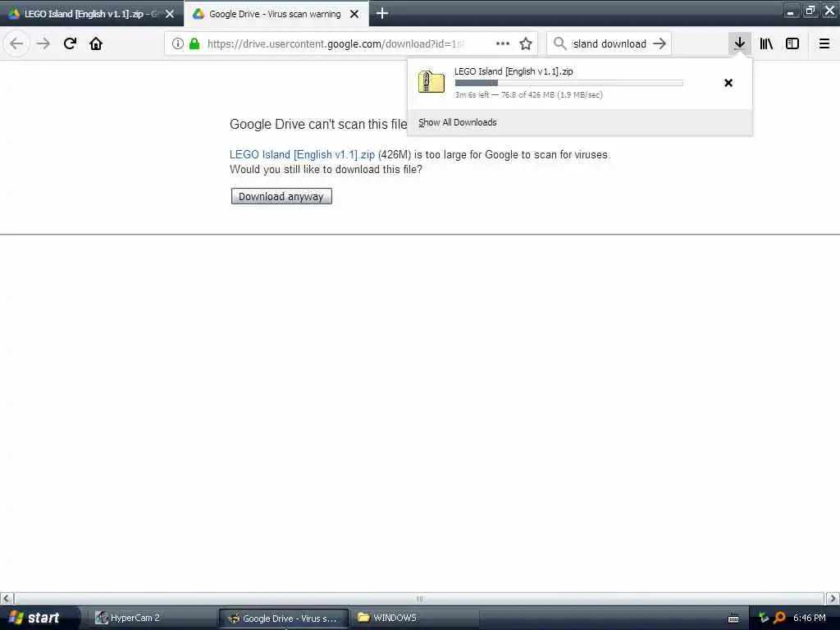The width and height of the screenshot is (840, 630).
Task: View site information icon in address bar
Action: coord(178,43)
